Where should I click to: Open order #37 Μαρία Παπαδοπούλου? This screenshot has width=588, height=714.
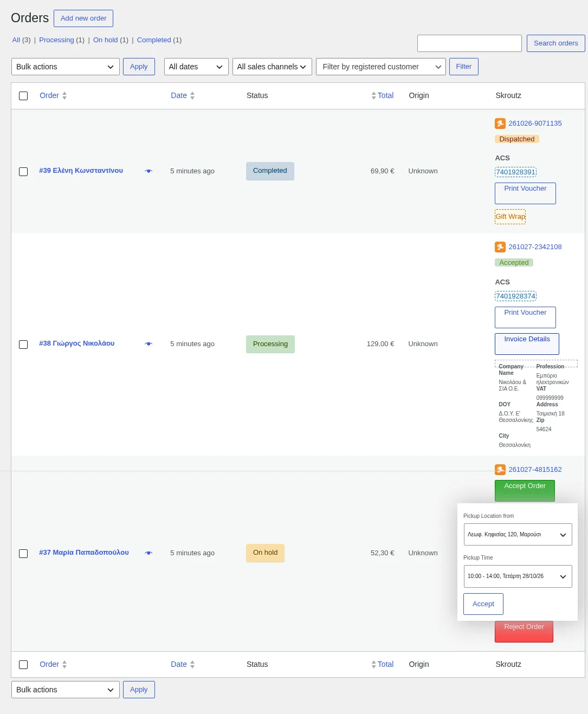tap(84, 553)
